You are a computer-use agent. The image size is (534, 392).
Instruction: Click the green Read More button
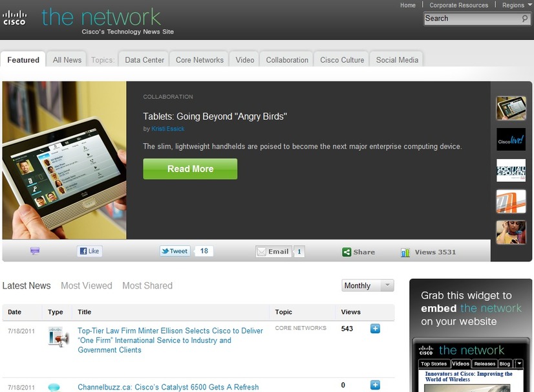(190, 169)
